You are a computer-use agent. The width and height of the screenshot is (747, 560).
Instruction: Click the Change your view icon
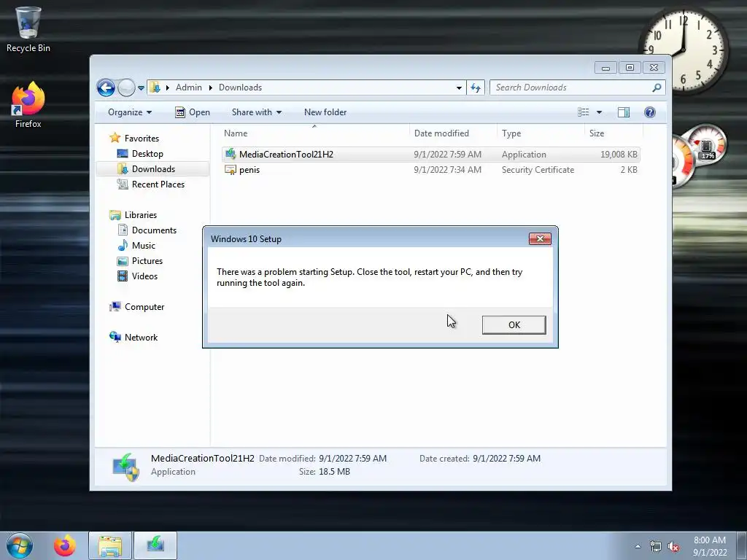(x=584, y=112)
